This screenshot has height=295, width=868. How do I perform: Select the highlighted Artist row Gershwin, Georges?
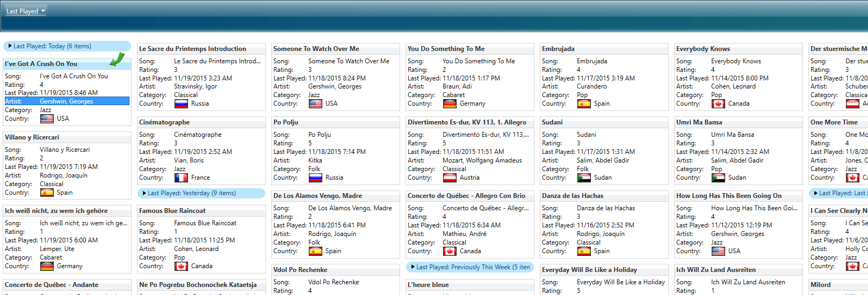tap(67, 101)
